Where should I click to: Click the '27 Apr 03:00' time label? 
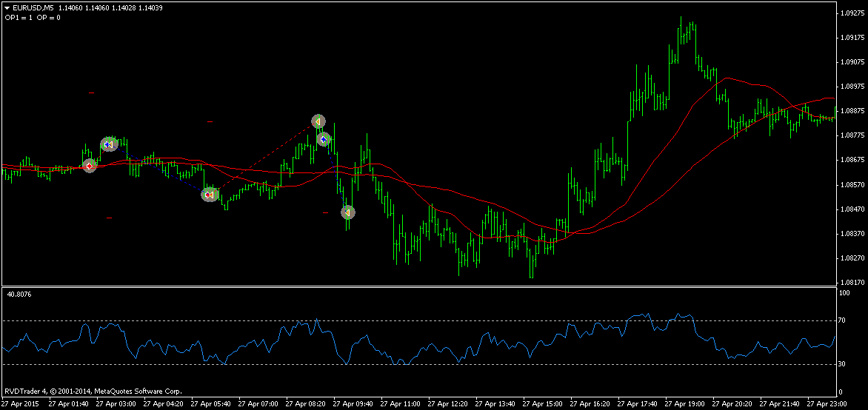[116, 403]
